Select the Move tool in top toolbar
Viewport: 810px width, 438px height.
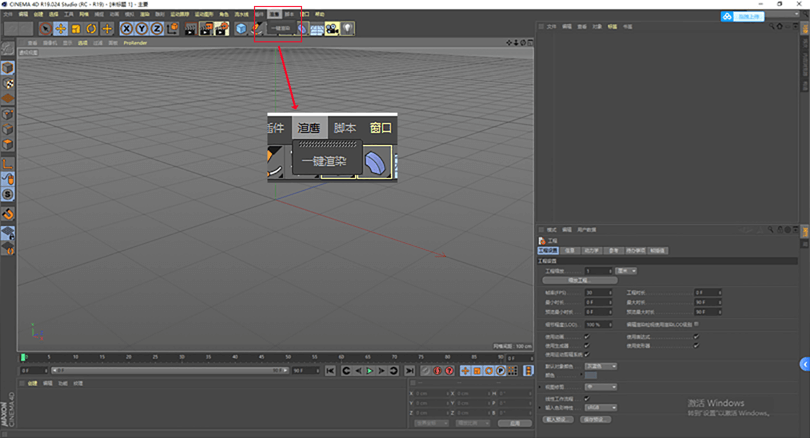coord(60,29)
